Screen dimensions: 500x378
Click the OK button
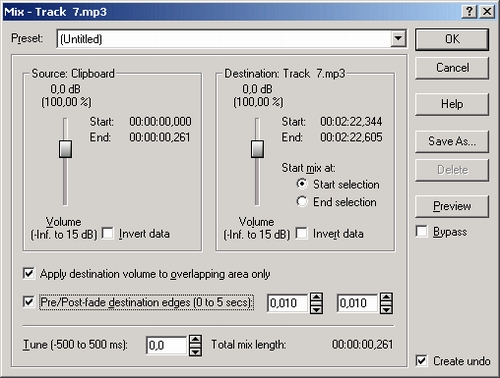point(452,39)
